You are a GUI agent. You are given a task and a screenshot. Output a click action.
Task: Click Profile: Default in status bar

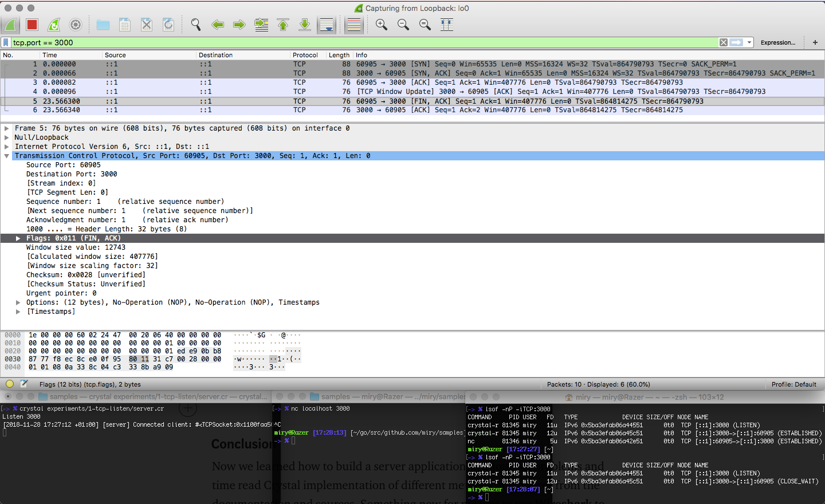pos(793,384)
